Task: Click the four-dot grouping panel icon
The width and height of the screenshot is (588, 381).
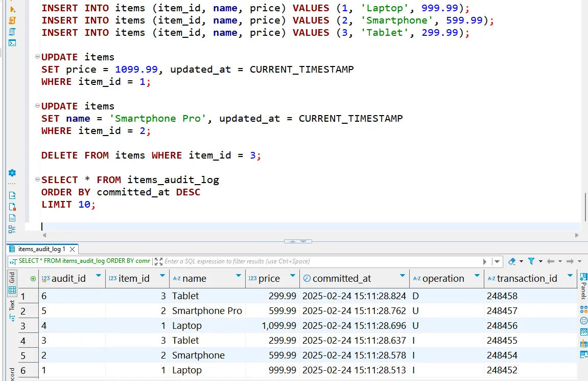Action: [583, 310]
